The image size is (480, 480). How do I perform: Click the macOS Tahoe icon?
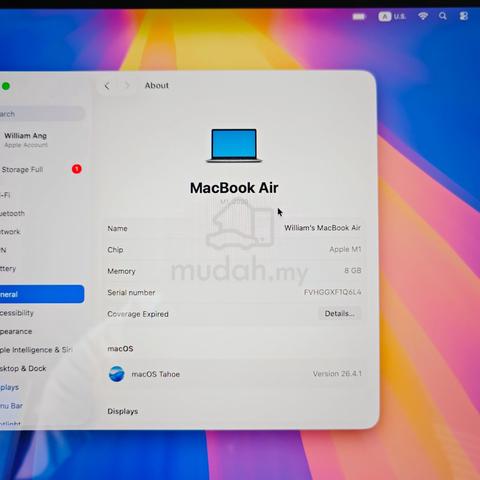[x=117, y=374]
